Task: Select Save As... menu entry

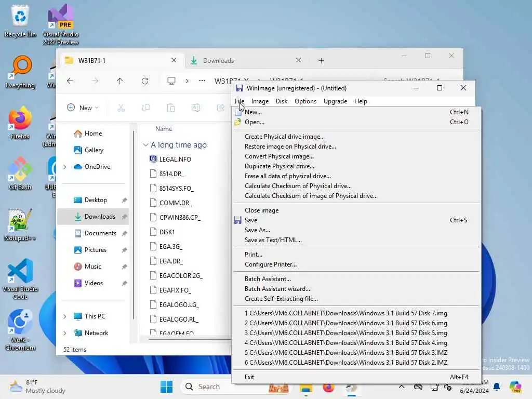Action: [x=356, y=230]
